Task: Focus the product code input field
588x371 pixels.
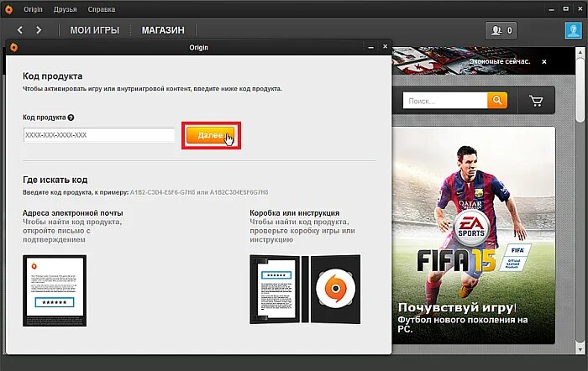Action: [99, 135]
